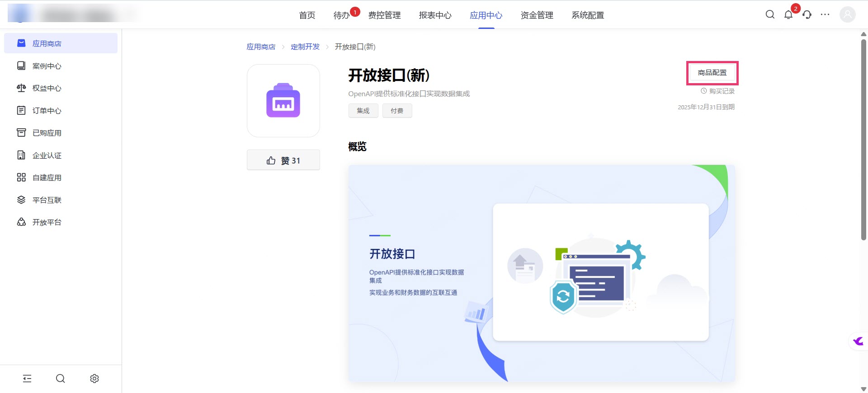Click the purple bird assistant icon
Viewport: 868px width, 393px height.
pos(858,341)
